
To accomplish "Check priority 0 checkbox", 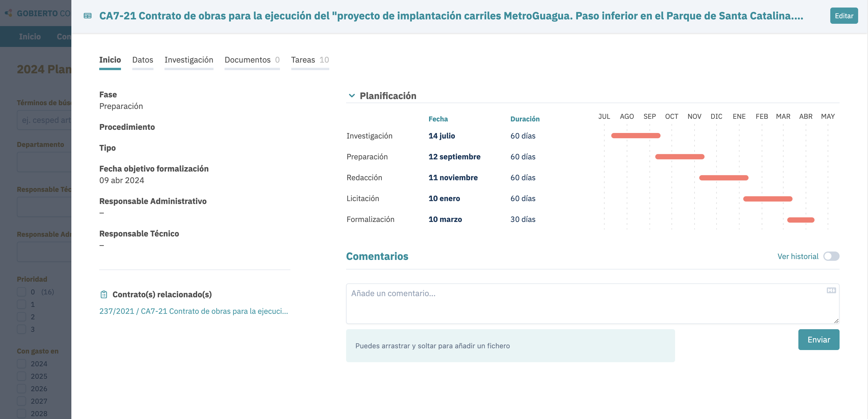I will 21,292.
